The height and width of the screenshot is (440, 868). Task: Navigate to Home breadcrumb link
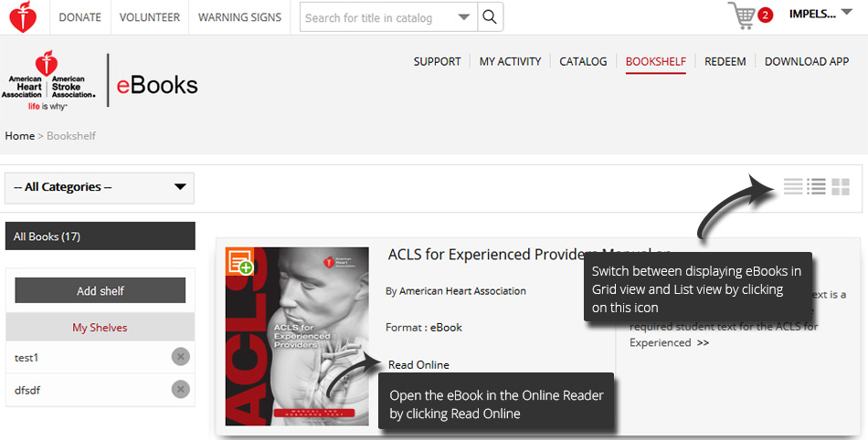(x=19, y=136)
